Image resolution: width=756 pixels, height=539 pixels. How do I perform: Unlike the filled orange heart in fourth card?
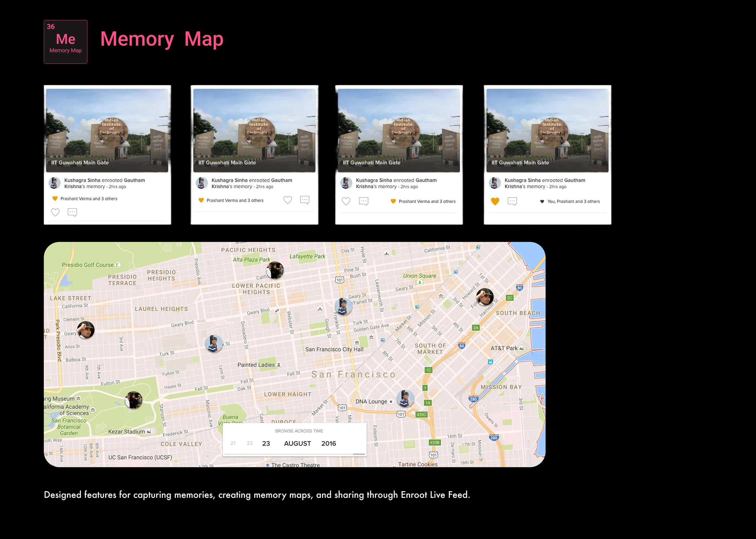pyautogui.click(x=495, y=201)
